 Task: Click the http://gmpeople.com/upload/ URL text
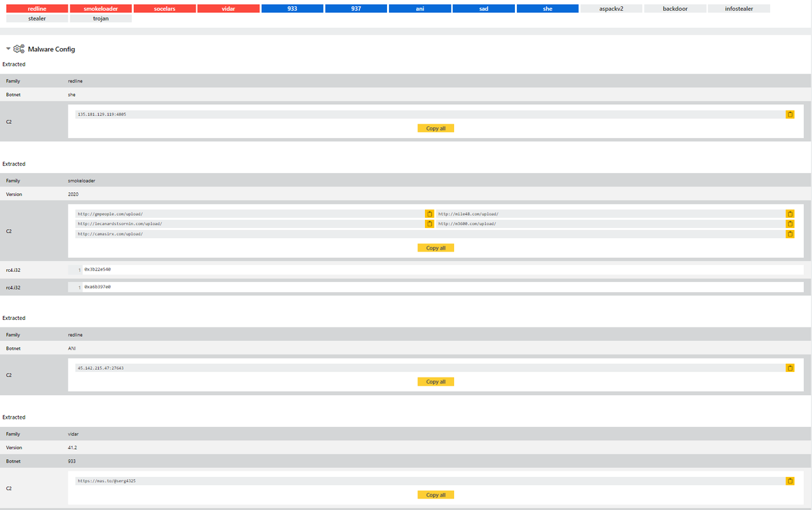[x=110, y=214]
